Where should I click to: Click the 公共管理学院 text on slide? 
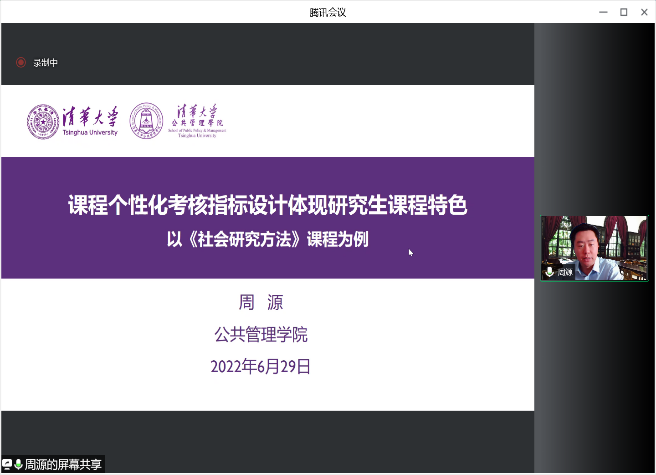click(261, 334)
